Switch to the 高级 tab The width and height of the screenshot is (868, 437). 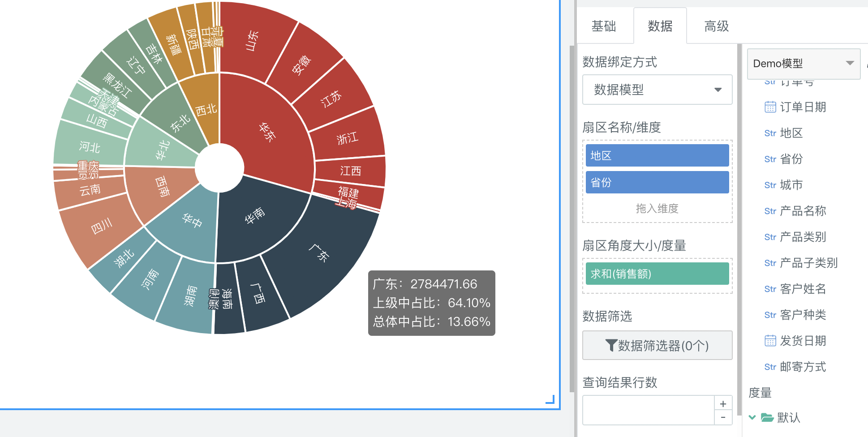[x=717, y=26]
